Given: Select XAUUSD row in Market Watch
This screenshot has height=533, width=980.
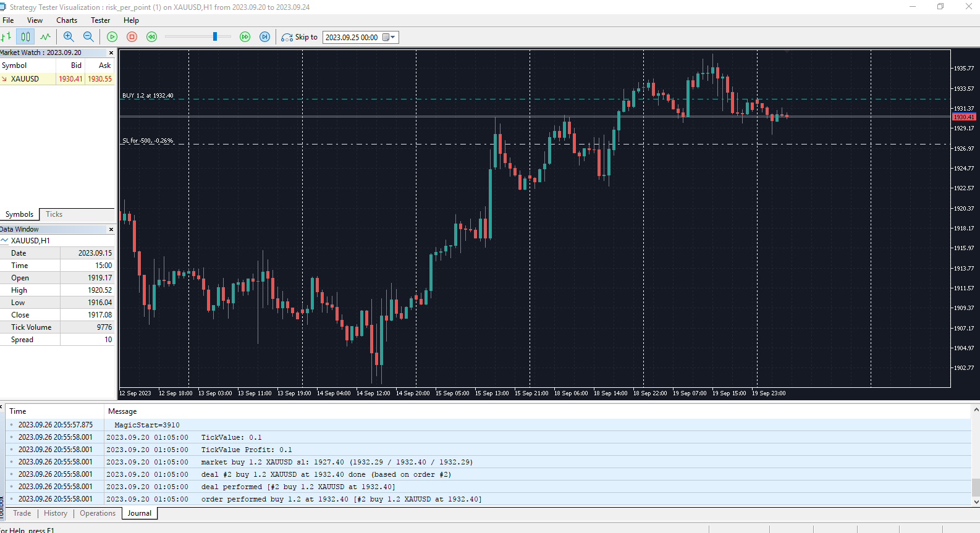Looking at the screenshot, I should [57, 79].
